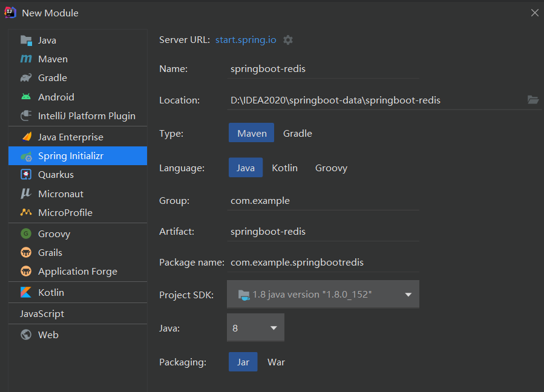Open server URL settings gear
Screen dimensions: 544x392
coord(288,40)
